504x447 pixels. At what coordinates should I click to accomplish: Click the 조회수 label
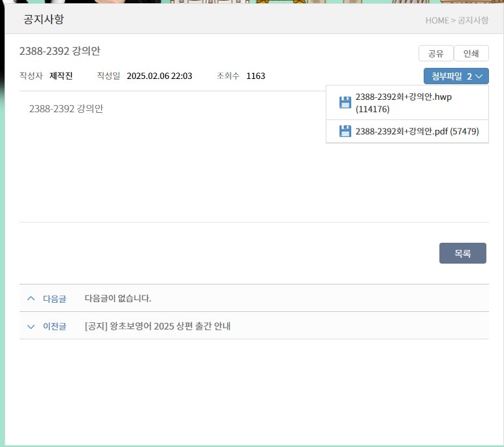[x=228, y=76]
